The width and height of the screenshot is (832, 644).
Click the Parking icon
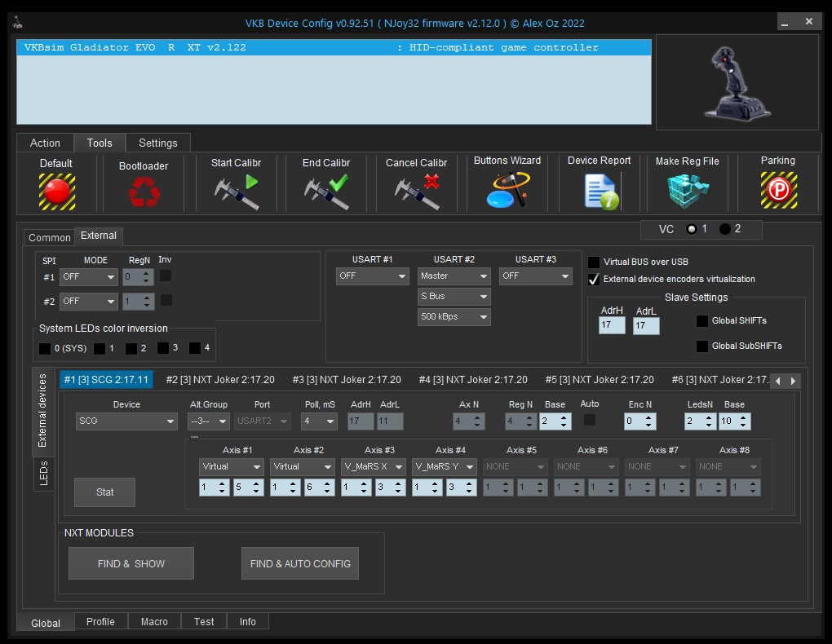[x=778, y=192]
